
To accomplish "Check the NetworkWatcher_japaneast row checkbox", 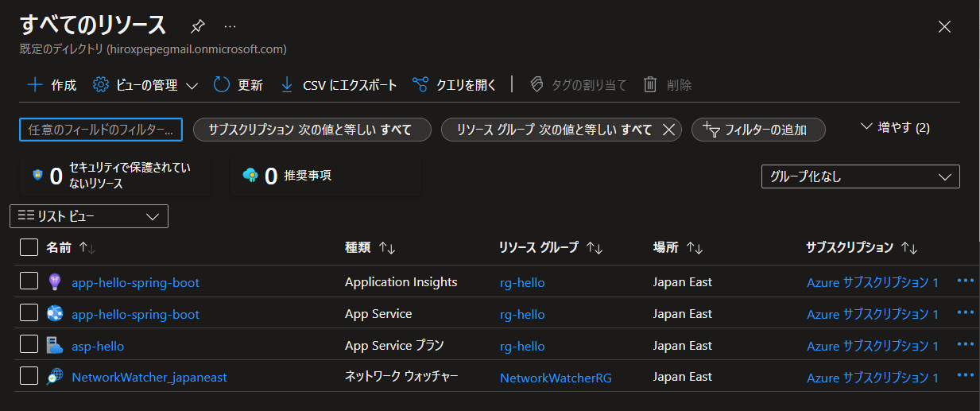I will tap(29, 377).
